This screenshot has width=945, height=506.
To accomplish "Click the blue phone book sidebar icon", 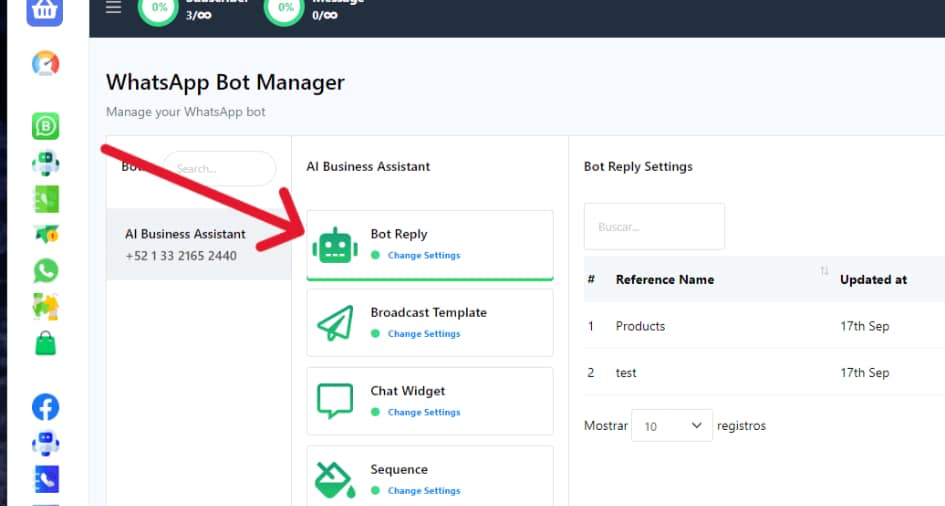I will pos(45,479).
